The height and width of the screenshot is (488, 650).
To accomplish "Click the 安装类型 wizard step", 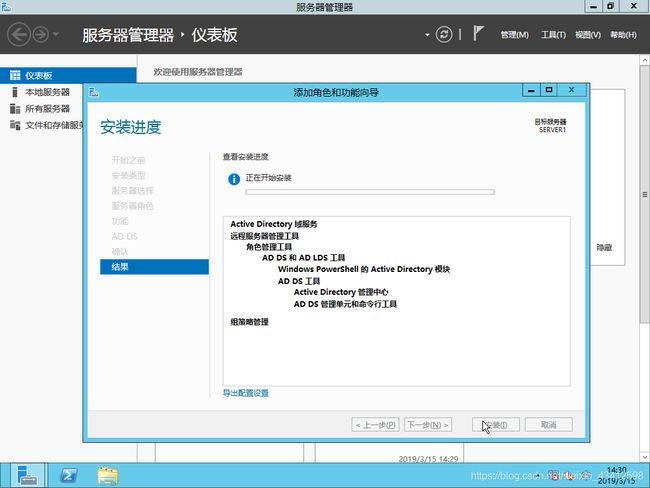I will pyautogui.click(x=128, y=175).
